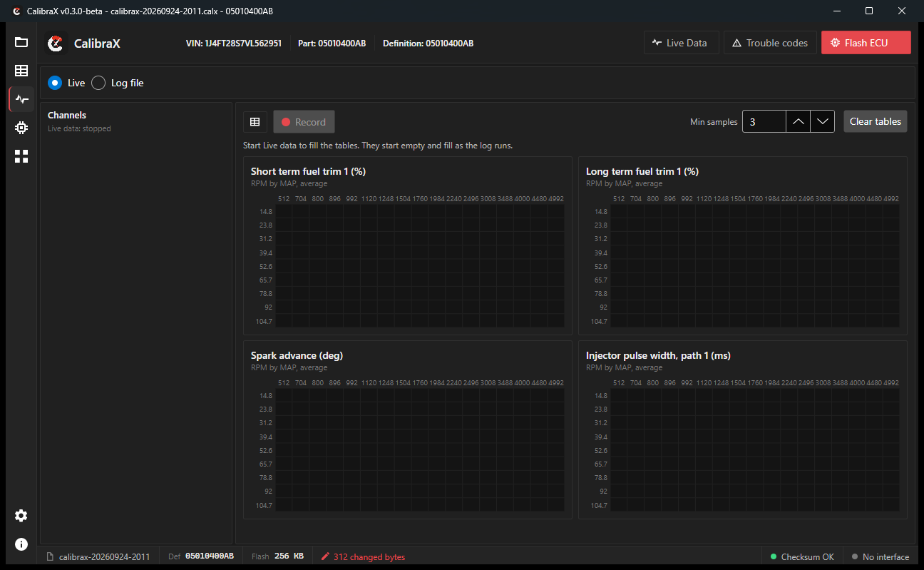Click Checksum OK status indicator
The image size is (924, 570).
click(x=801, y=556)
